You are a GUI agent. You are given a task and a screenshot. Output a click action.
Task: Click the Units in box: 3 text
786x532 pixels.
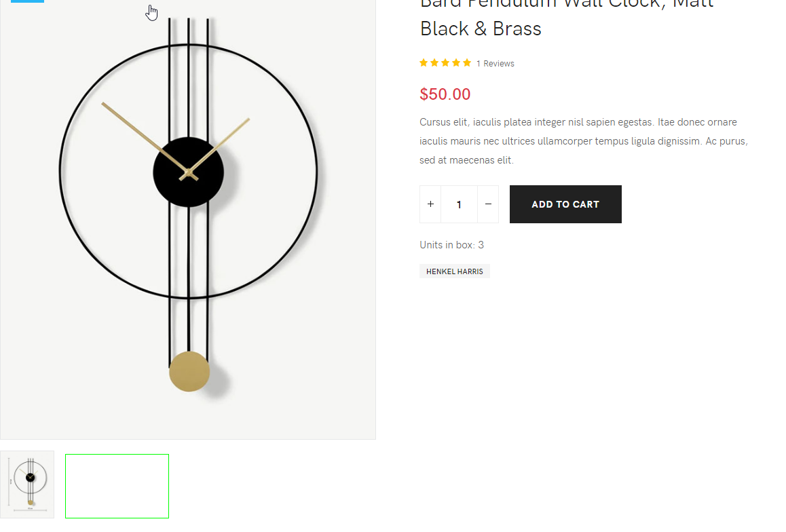[451, 245]
